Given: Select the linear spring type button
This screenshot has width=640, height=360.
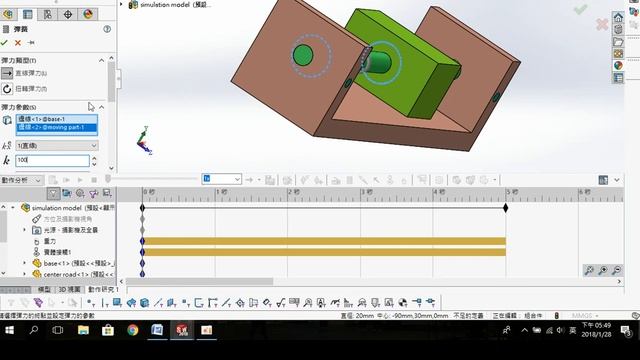Looking at the screenshot, I should pos(7,73).
